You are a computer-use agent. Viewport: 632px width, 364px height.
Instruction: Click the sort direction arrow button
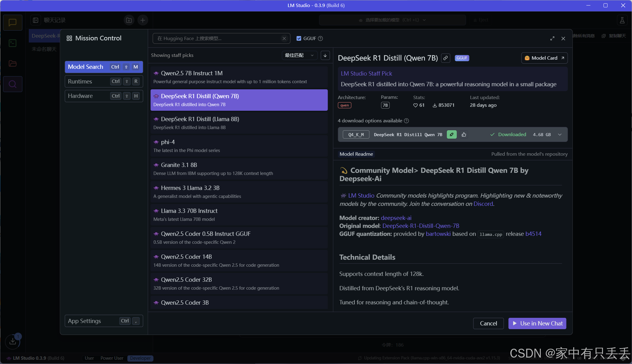325,55
